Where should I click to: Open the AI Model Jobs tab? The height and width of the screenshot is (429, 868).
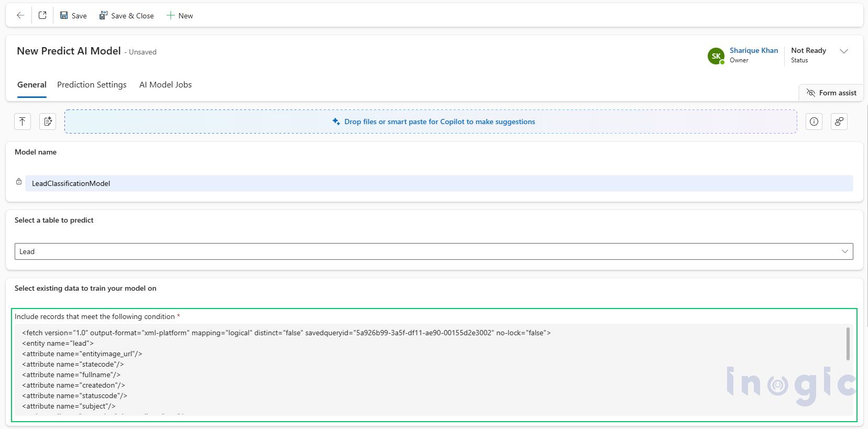(x=166, y=85)
